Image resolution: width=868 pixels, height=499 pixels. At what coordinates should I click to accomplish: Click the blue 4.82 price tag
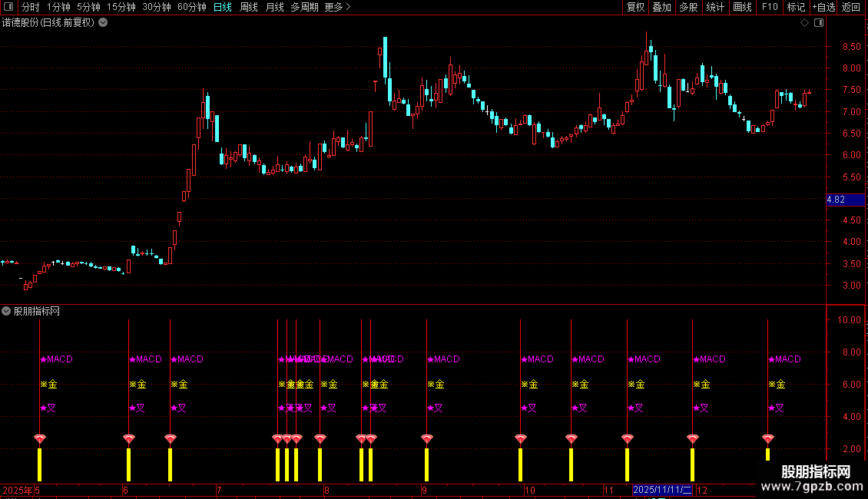(845, 200)
